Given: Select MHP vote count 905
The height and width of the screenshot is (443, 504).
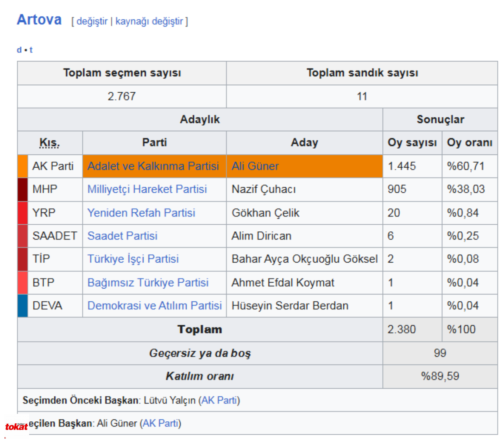Looking at the screenshot, I should [397, 189].
